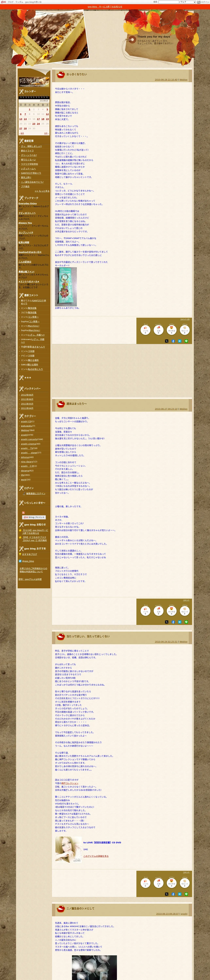
Task: Share 週末はまったり〜 post on Facebook
Action: (173, 622)
